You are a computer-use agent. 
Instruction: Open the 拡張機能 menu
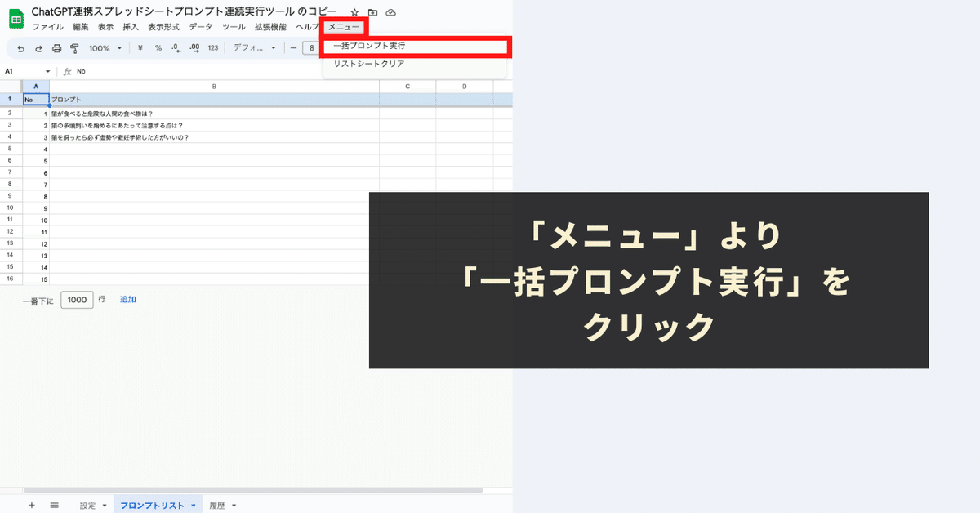click(x=270, y=27)
